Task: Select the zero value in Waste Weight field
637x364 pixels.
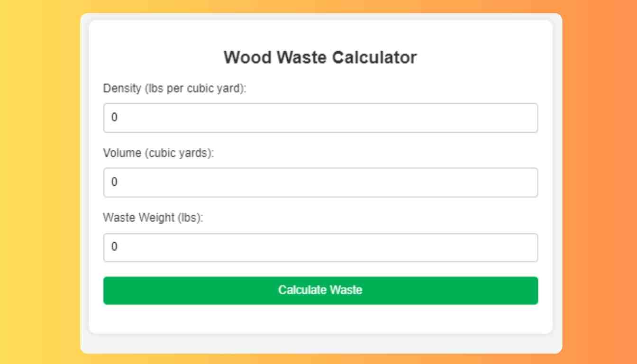Action: click(x=113, y=247)
